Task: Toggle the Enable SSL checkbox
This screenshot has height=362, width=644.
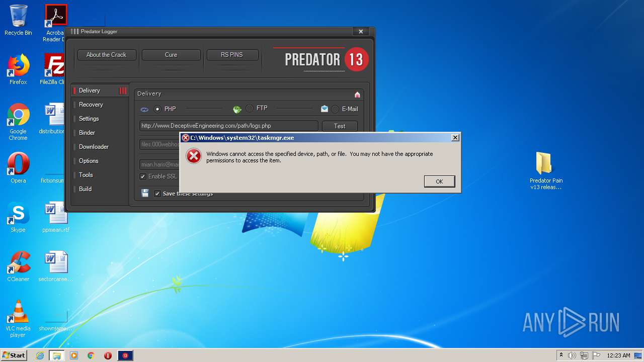Action: pos(143,176)
